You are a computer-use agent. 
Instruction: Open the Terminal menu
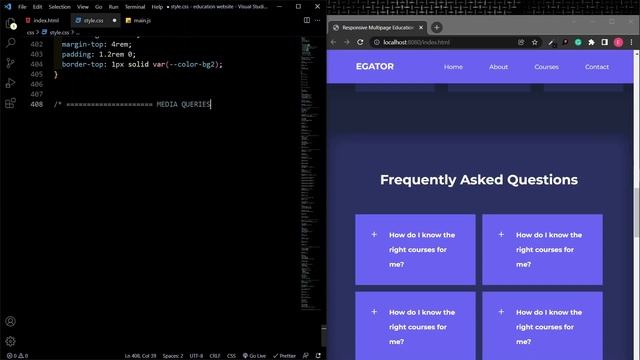[x=135, y=7]
